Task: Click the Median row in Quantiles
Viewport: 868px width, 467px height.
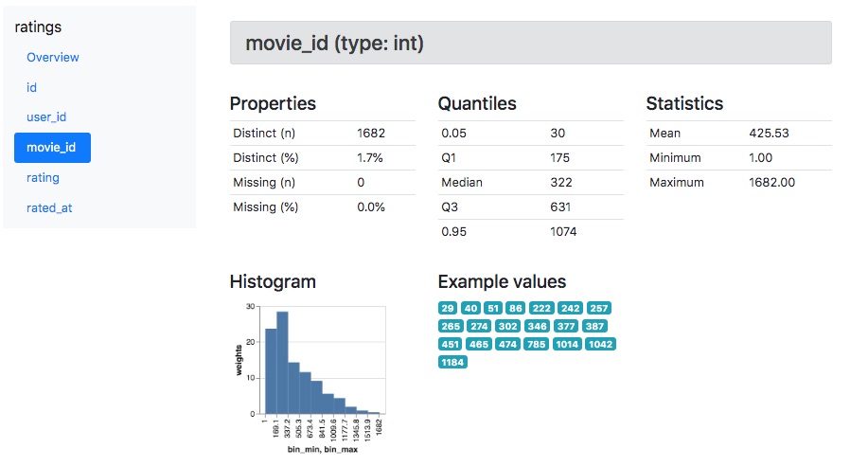Action: [x=530, y=182]
